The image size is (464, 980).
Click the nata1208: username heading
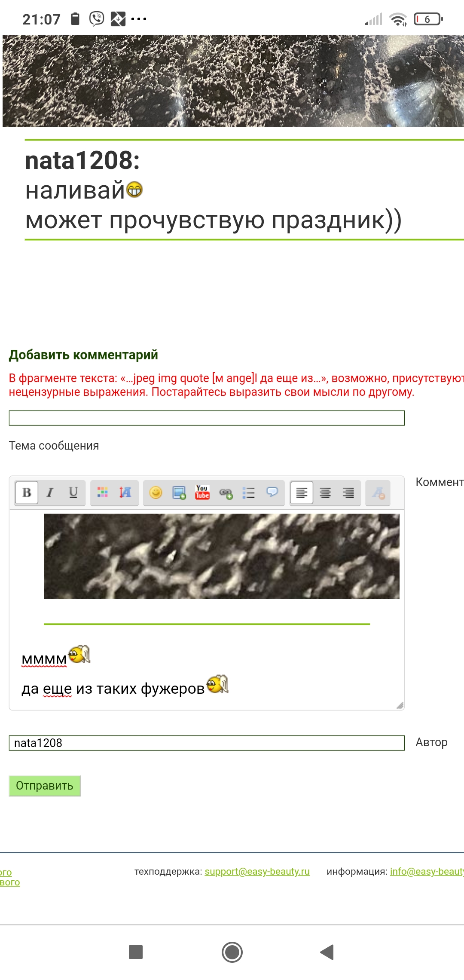pyautogui.click(x=82, y=161)
